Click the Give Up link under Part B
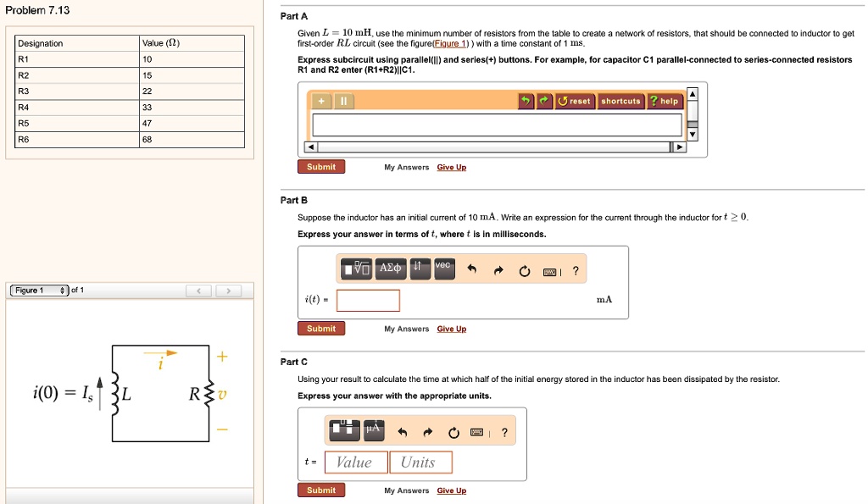This screenshot has height=504, width=868. coord(452,329)
